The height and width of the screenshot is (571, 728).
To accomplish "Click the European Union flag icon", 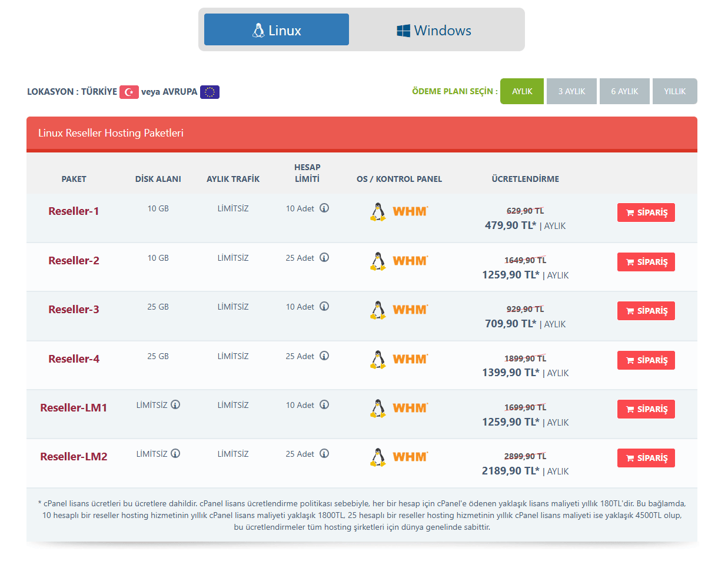I will point(210,92).
